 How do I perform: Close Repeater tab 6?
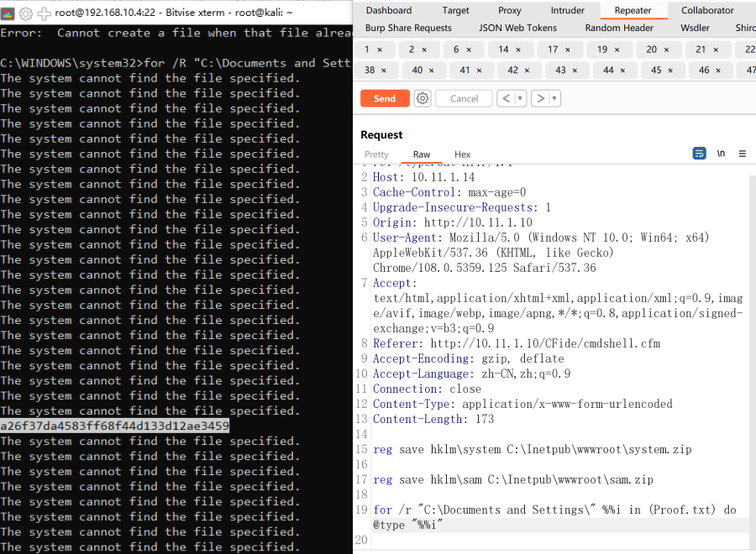469,50
